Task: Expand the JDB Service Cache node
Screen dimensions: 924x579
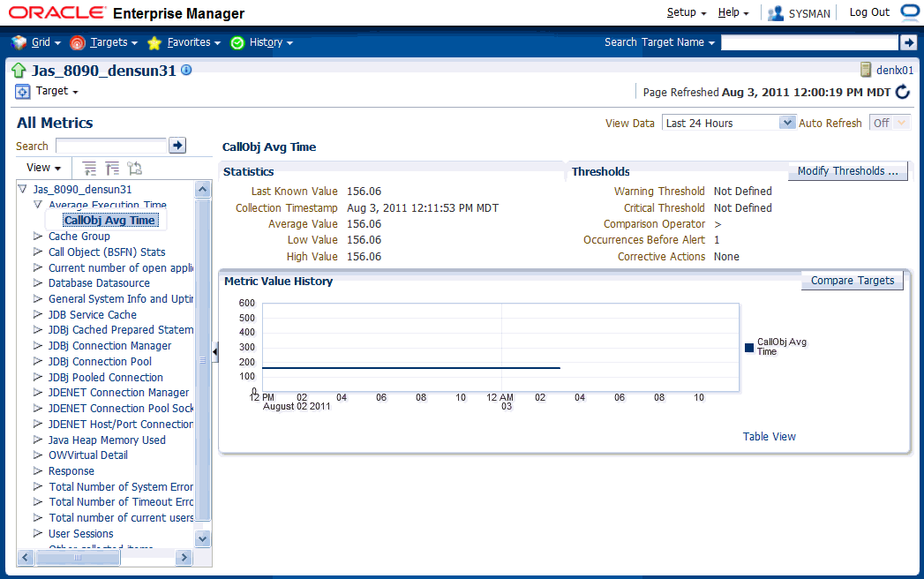Action: point(38,315)
